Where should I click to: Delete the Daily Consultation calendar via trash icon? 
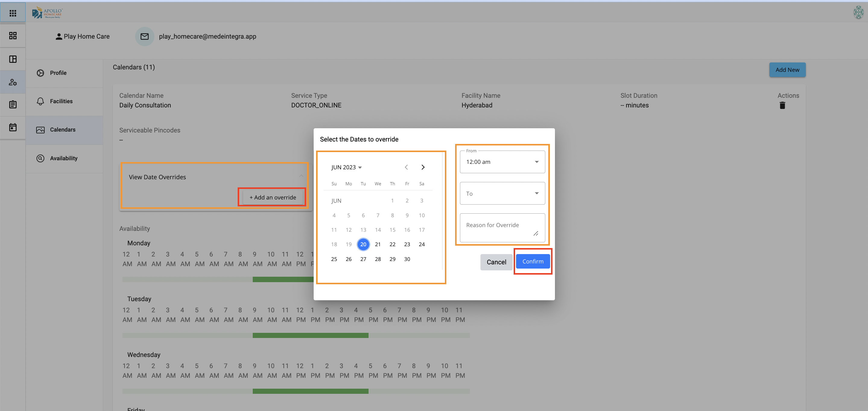[x=782, y=106]
